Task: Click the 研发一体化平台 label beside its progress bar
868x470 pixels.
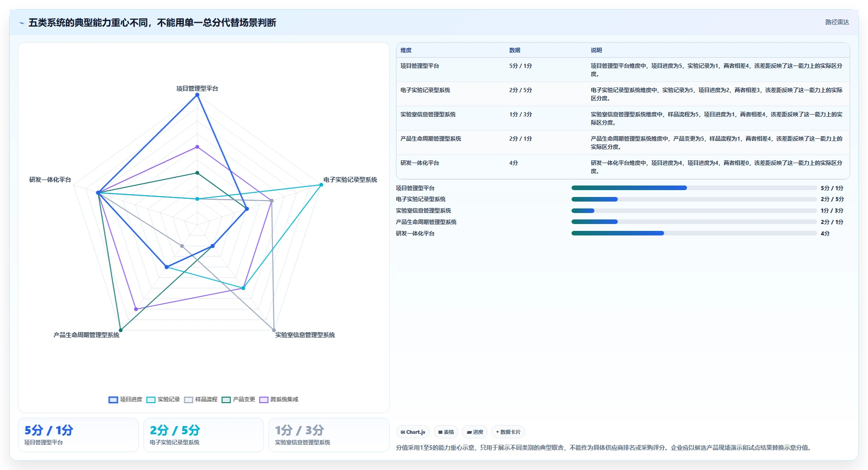Action: (x=415, y=234)
